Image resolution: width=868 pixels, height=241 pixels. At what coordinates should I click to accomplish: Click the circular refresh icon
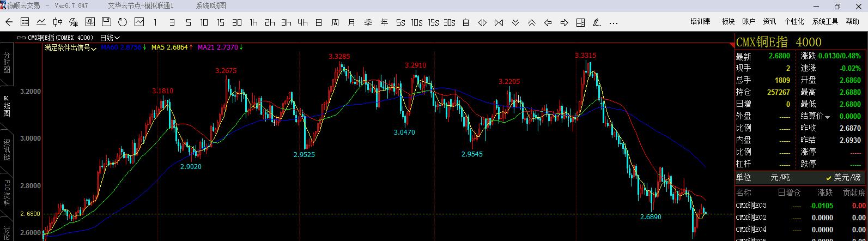123,22
